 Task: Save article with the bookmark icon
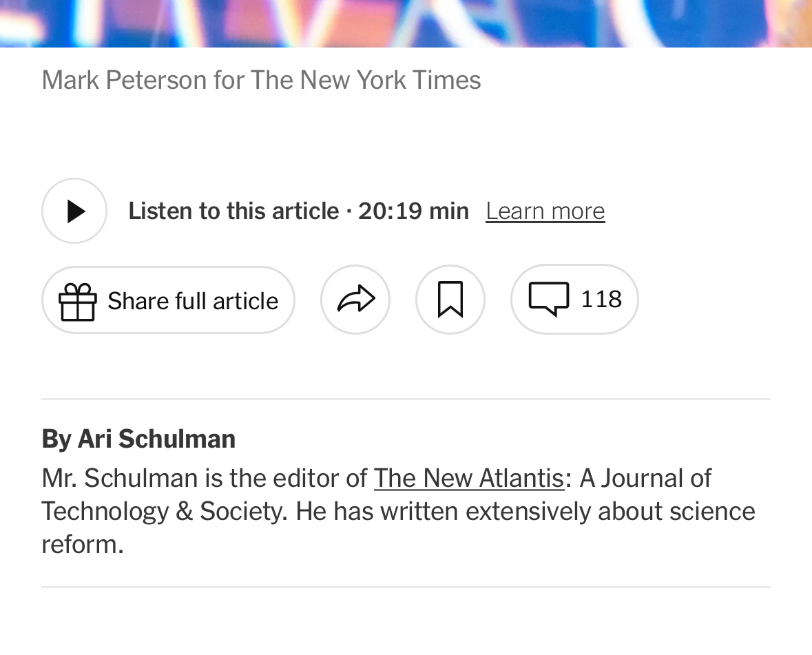(x=450, y=300)
